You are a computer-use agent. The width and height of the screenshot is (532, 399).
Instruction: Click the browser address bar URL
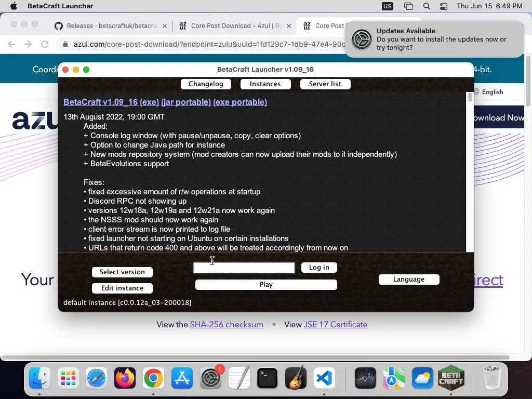coord(209,44)
